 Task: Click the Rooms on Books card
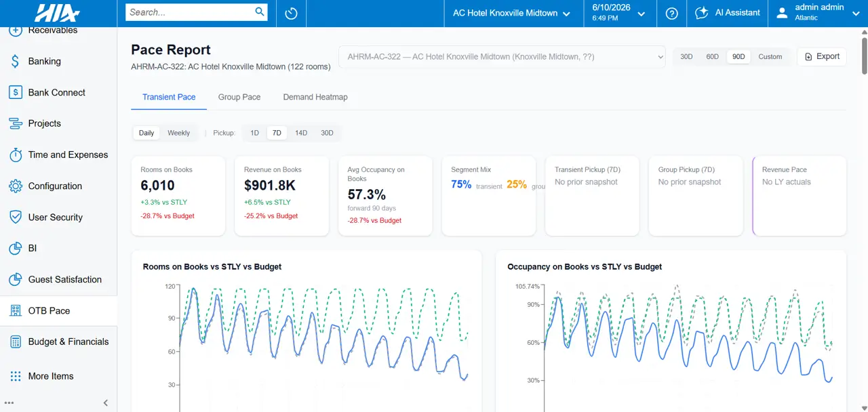click(x=178, y=197)
